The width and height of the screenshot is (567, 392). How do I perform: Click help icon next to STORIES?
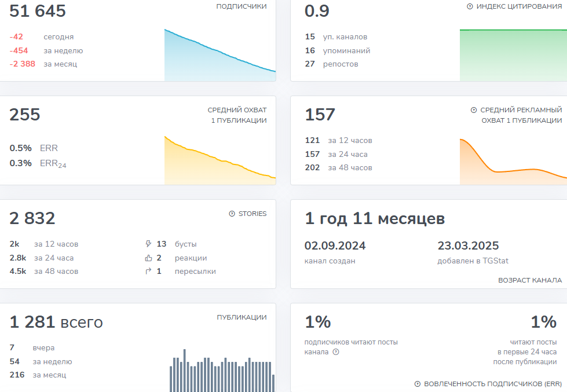coord(232,214)
